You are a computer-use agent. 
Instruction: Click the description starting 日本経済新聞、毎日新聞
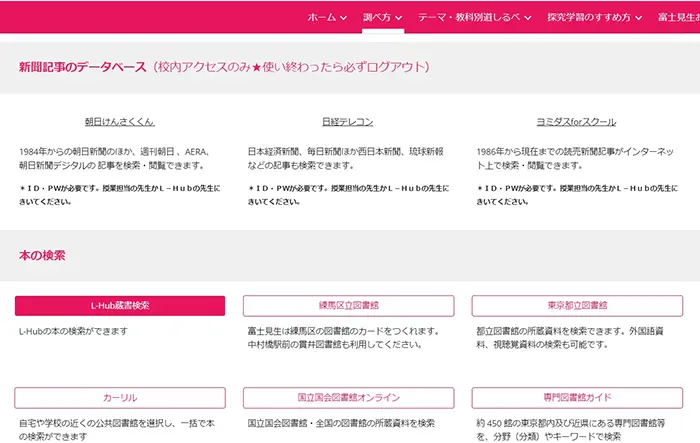[346, 159]
